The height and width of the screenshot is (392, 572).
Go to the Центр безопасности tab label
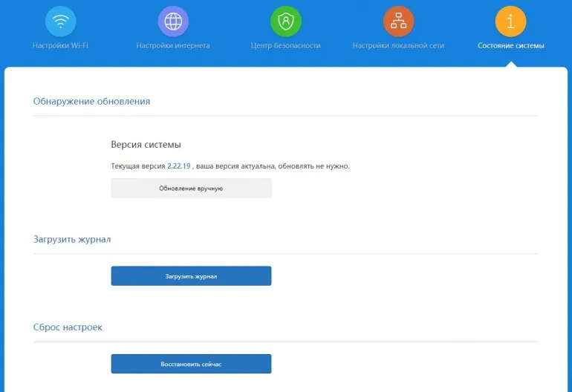tap(286, 46)
